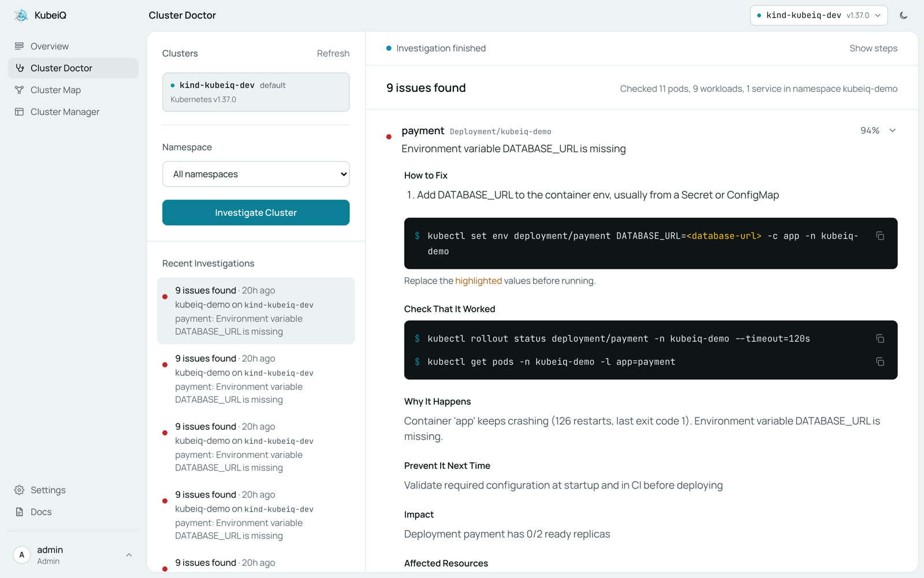The image size is (924, 578).
Task: Click the "Prevent It Next Time" heading
Action: 447,466
